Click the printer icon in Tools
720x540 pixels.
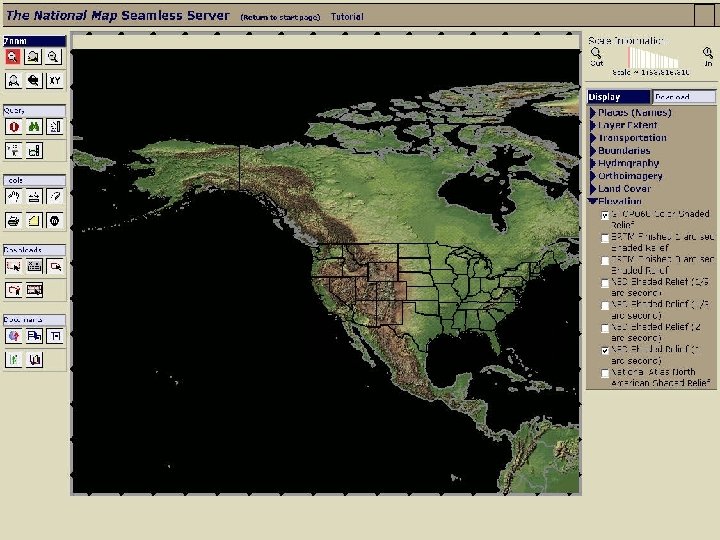[x=13, y=220]
